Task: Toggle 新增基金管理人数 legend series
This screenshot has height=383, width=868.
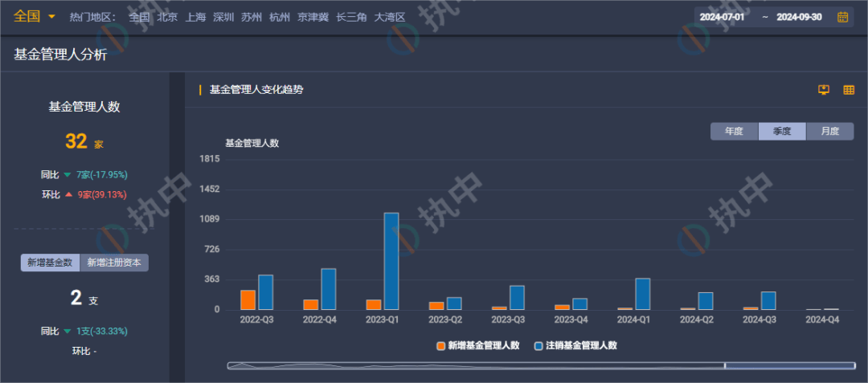Action: point(478,345)
